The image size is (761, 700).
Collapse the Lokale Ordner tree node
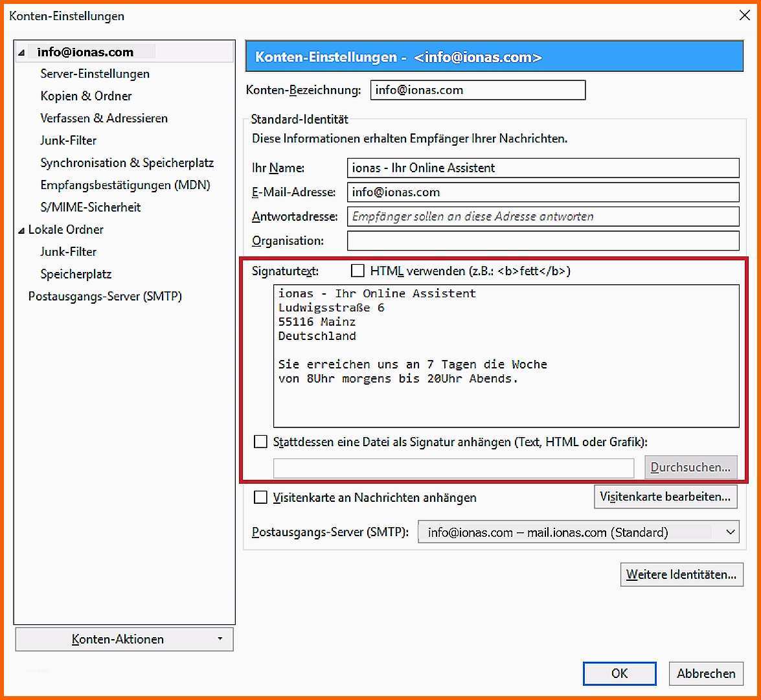click(22, 230)
